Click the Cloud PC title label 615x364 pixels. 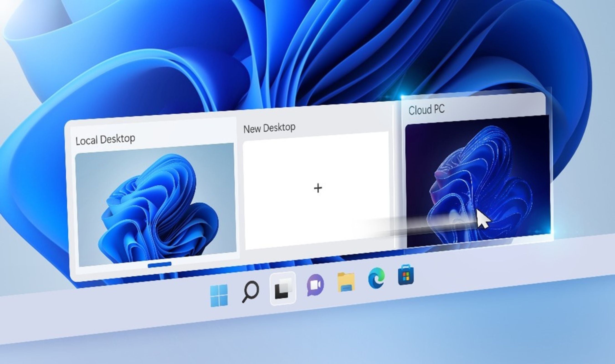[x=428, y=110]
